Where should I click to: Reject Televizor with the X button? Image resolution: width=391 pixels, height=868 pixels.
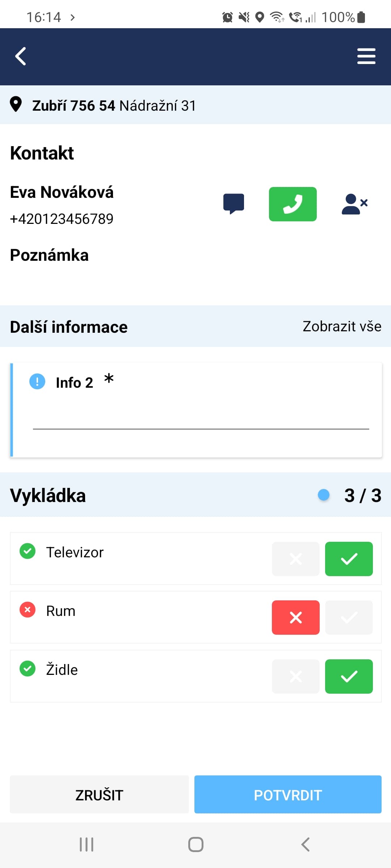pos(295,559)
